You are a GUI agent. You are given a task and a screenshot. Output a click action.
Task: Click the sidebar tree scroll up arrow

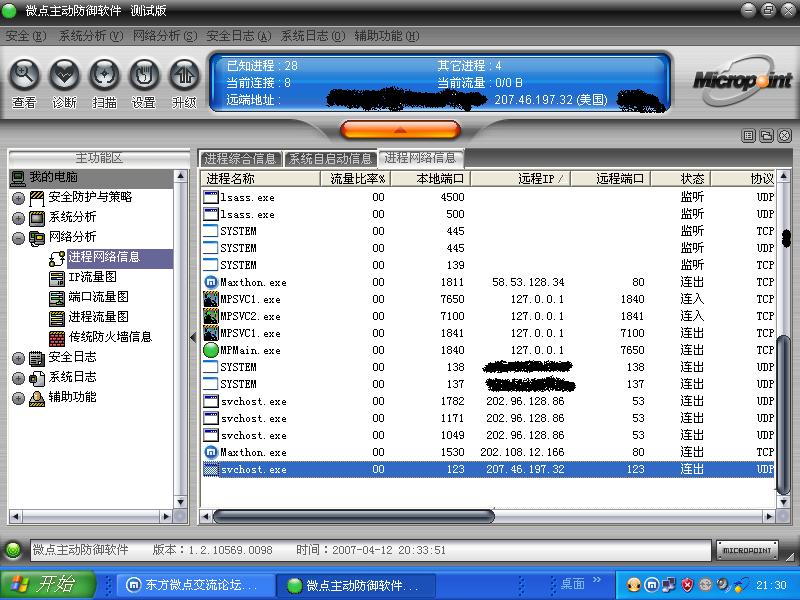tap(181, 177)
